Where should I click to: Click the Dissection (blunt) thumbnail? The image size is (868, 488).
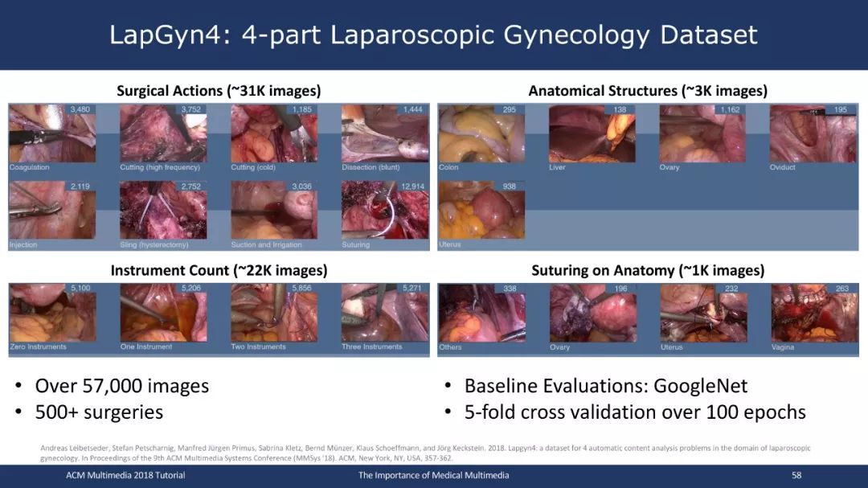(x=385, y=133)
